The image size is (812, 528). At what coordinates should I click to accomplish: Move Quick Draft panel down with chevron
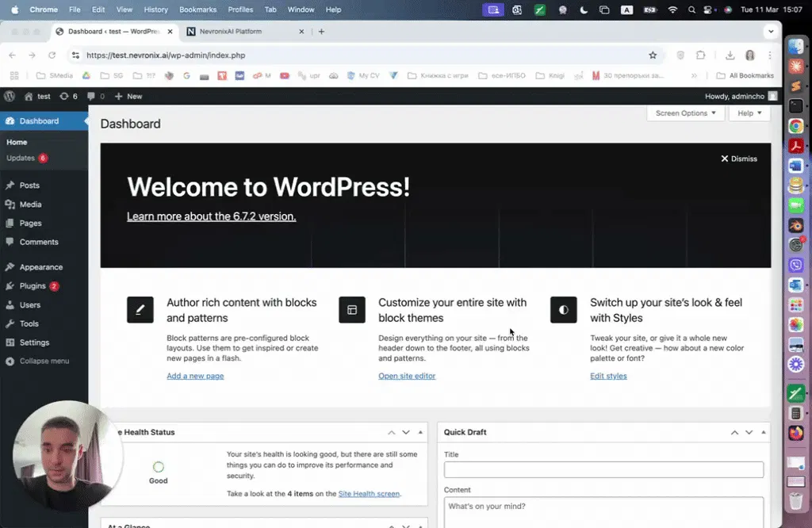tap(749, 432)
